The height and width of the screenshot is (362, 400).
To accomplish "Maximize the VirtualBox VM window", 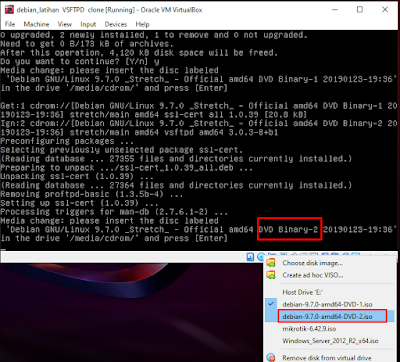I will pyautogui.click(x=360, y=10).
